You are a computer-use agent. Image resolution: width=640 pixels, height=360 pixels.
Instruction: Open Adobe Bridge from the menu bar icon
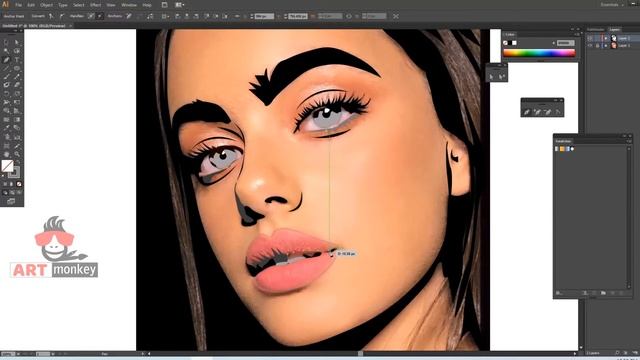coord(164,5)
